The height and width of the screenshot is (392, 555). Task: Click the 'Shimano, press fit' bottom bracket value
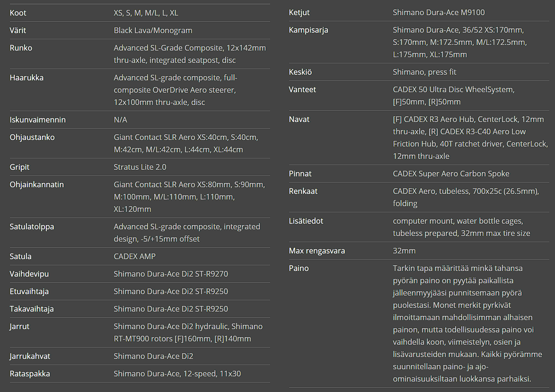[x=424, y=72]
